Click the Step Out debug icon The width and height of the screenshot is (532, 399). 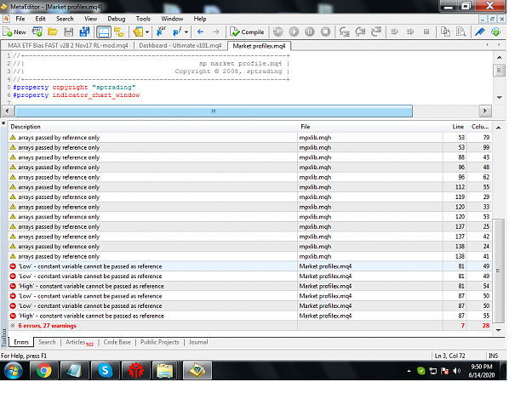click(376, 31)
